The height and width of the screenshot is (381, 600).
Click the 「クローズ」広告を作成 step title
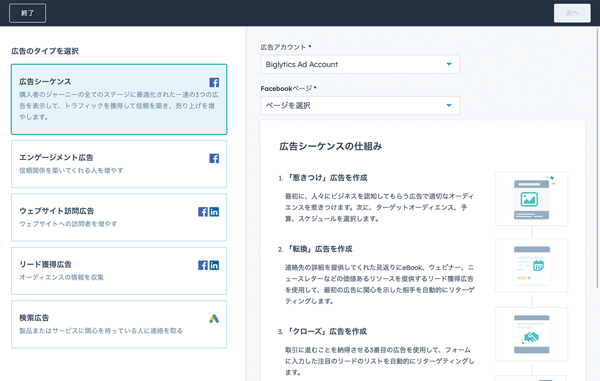327,331
